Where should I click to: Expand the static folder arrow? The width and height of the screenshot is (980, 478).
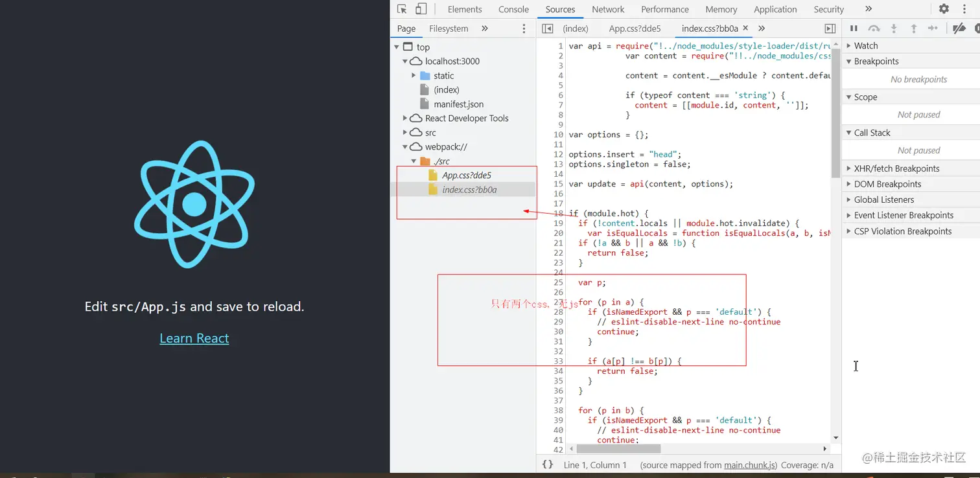point(414,76)
